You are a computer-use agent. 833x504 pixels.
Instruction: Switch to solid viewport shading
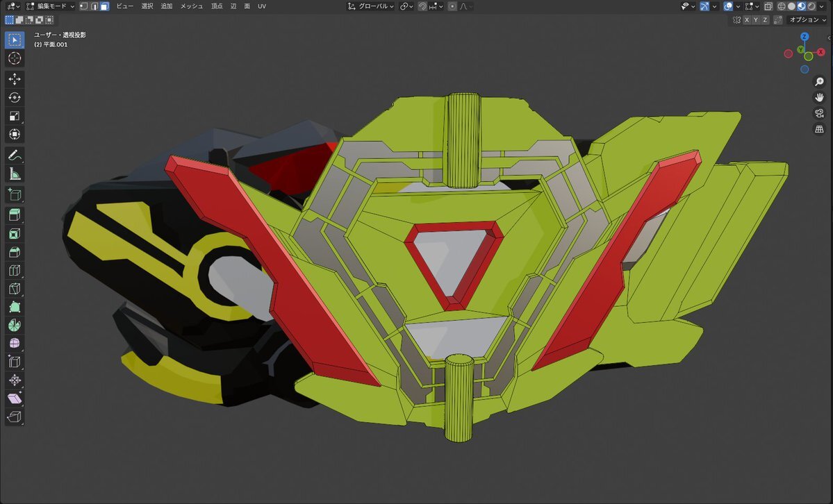[x=791, y=6]
